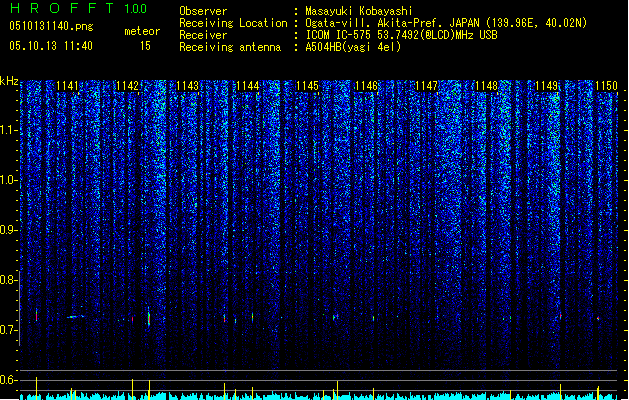Click the 0.8 kHz axis label
This screenshot has height=400, width=629.
(x=9, y=280)
